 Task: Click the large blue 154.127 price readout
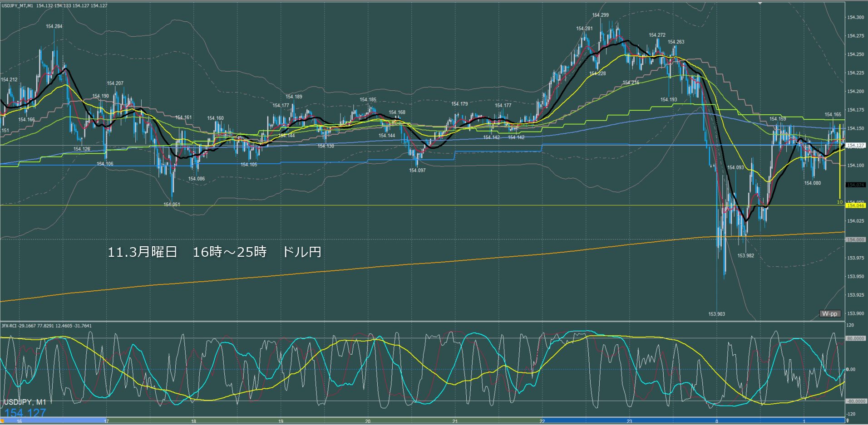(25, 413)
